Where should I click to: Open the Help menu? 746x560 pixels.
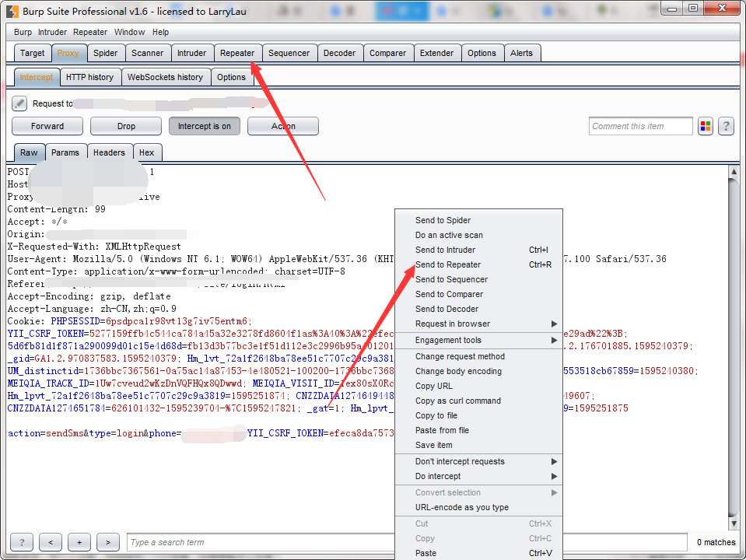pos(160,32)
